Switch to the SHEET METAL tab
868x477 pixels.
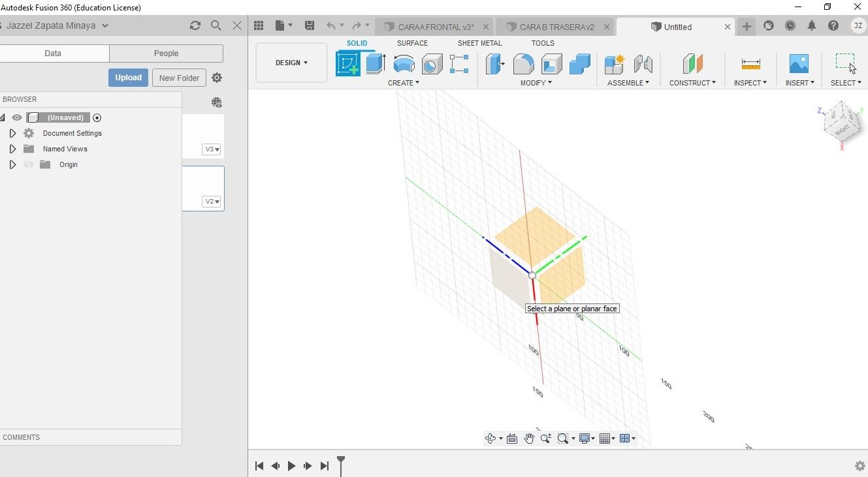(x=479, y=43)
